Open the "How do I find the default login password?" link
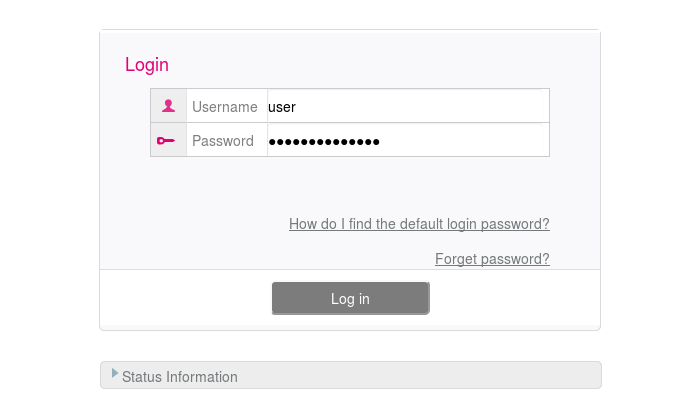This screenshot has width=685, height=416. [x=419, y=224]
